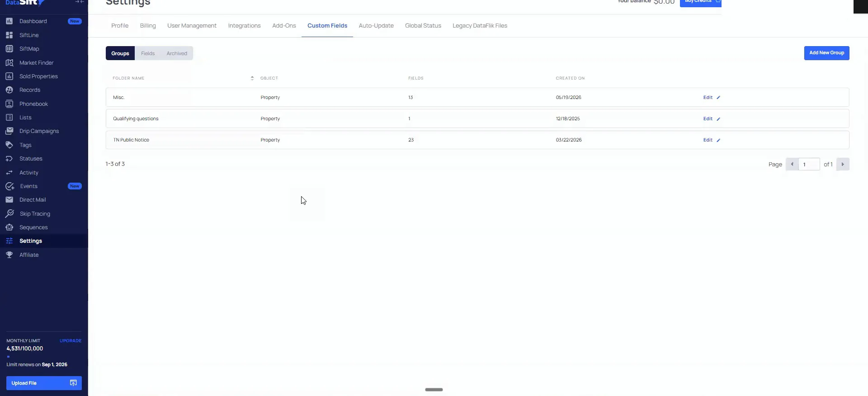
Task: Click the date 05/19/2026
Action: 568,98
